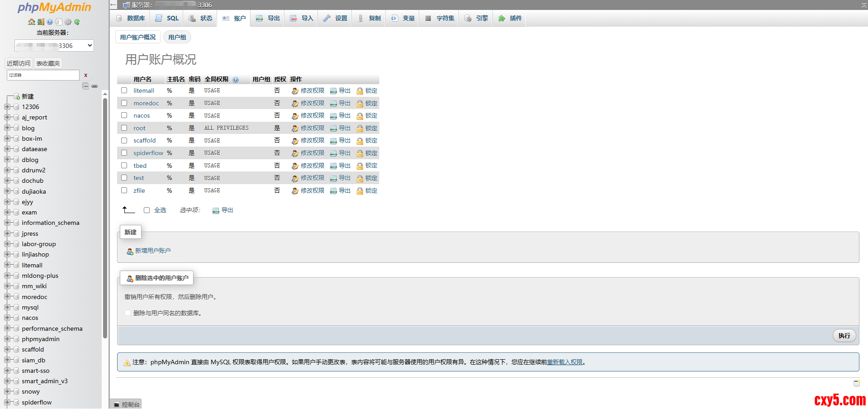Switch to the SQL tab
The image size is (868, 409).
point(167,18)
